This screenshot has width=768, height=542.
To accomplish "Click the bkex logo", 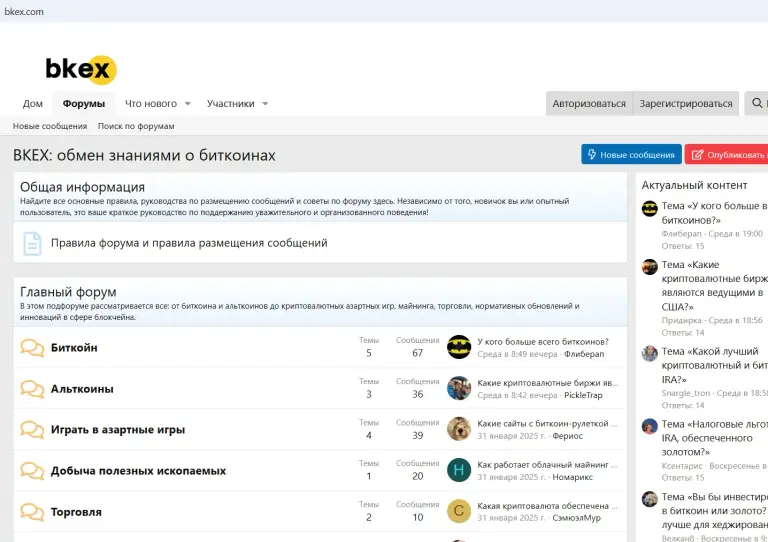I will pyautogui.click(x=81, y=69).
